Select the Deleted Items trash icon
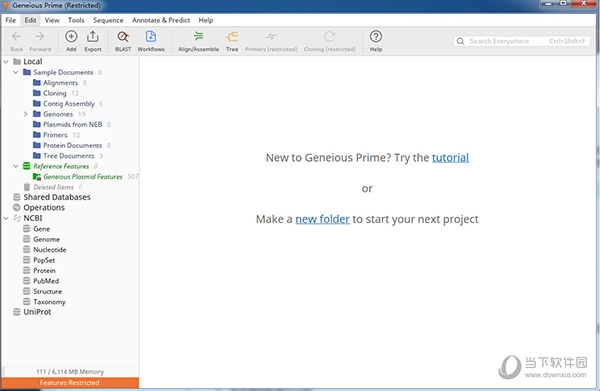600x391 pixels. click(x=27, y=187)
